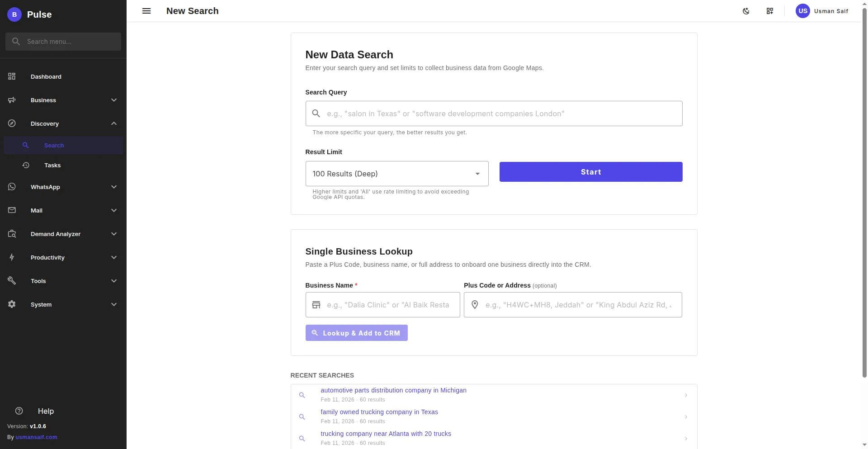Expand the Productivity menu chevron
Image resolution: width=868 pixels, height=449 pixels.
click(x=114, y=257)
